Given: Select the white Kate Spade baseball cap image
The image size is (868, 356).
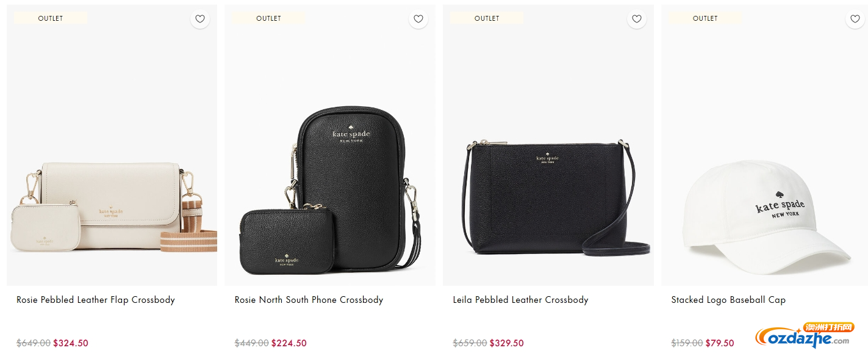Looking at the screenshot, I should pos(766,217).
